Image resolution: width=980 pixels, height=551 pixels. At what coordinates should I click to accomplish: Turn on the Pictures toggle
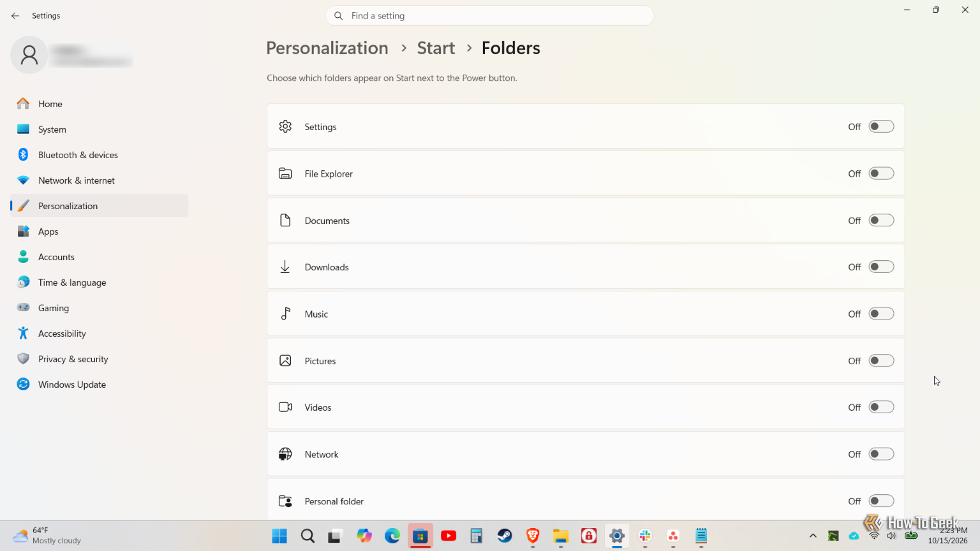[881, 361]
